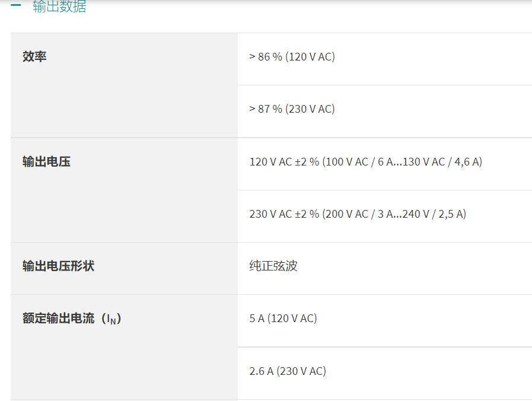Select the 效率 row label

tap(34, 57)
